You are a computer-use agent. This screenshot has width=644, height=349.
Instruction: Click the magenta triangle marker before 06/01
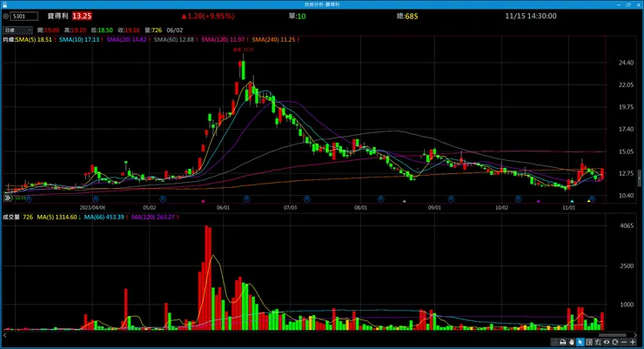(203, 201)
